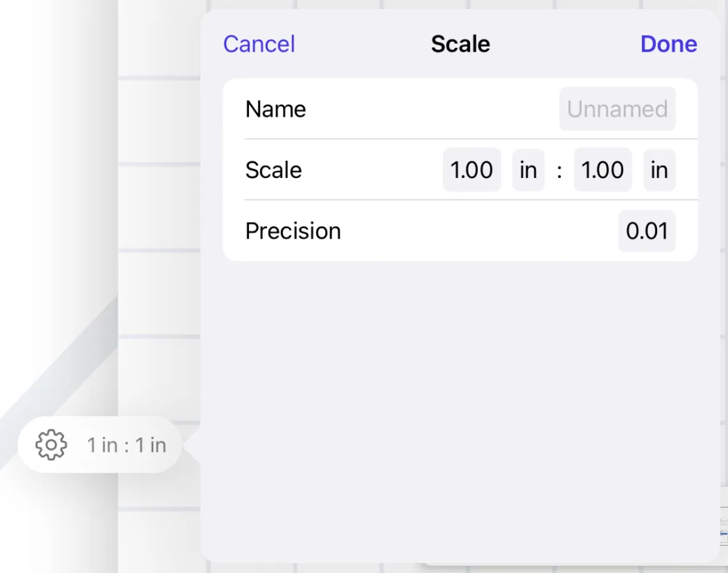Click the colon between scale values
The image size is (728, 573).
tap(559, 171)
